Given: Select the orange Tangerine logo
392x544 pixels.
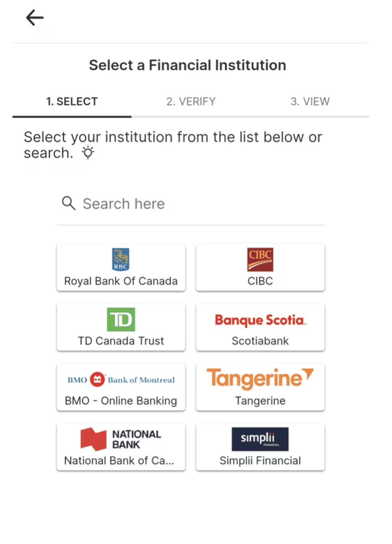Looking at the screenshot, I should coord(260,378).
